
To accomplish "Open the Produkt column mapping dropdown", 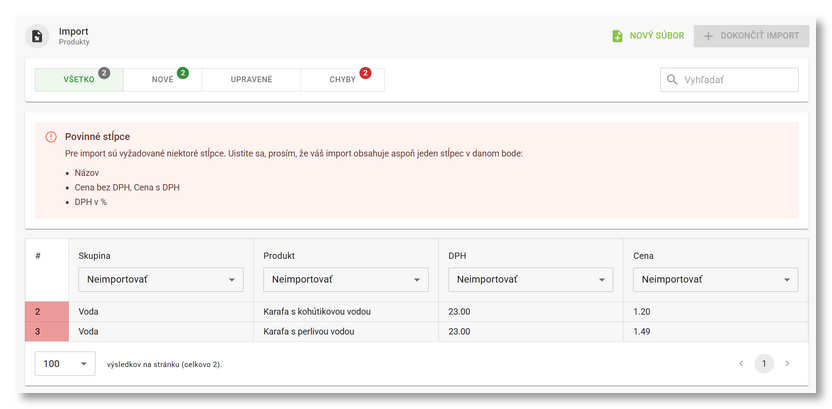I will (346, 280).
